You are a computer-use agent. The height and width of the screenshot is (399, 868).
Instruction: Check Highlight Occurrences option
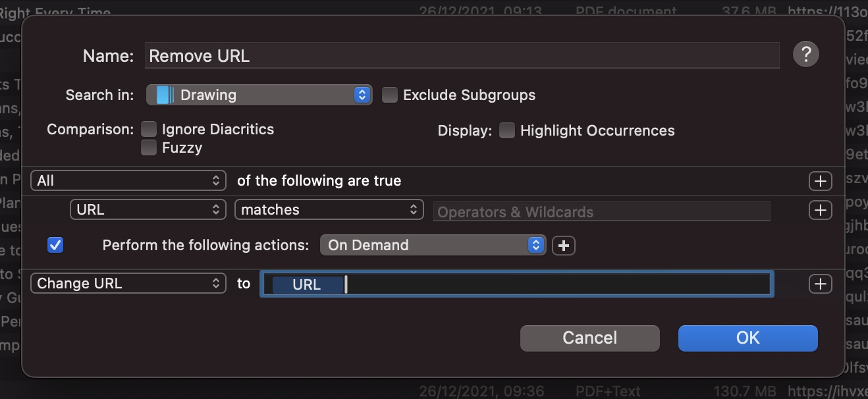[x=506, y=130]
